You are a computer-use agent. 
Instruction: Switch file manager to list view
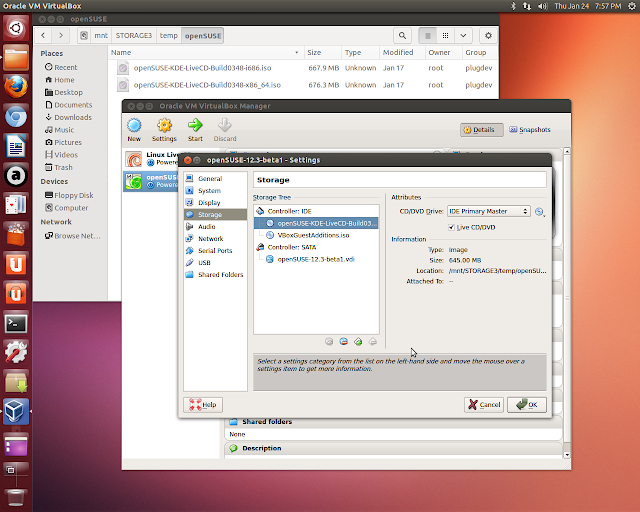click(428, 36)
